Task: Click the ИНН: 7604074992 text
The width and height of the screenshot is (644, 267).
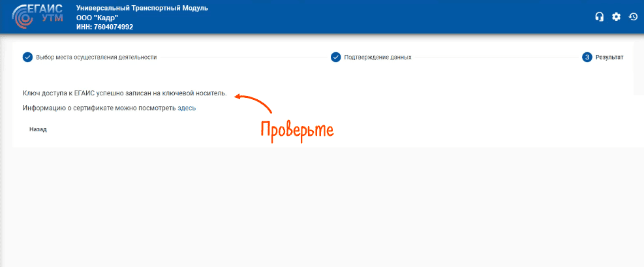Action: coord(104,27)
